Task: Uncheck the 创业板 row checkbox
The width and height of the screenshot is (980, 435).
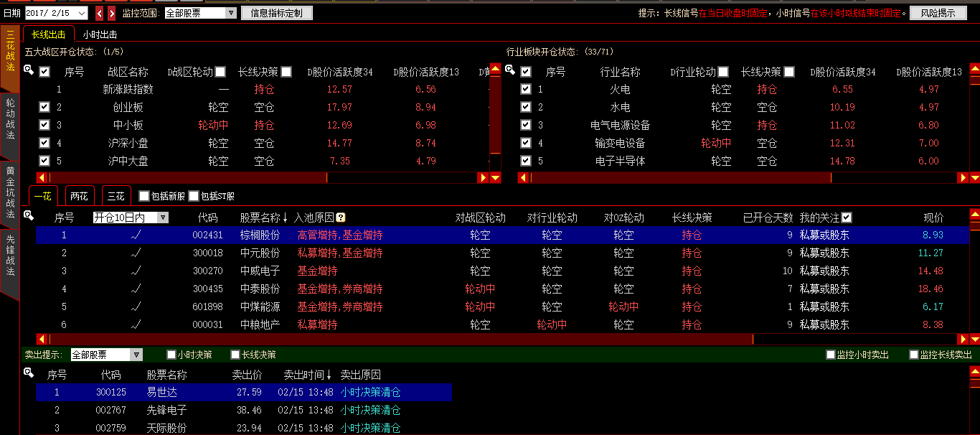Action: click(44, 107)
